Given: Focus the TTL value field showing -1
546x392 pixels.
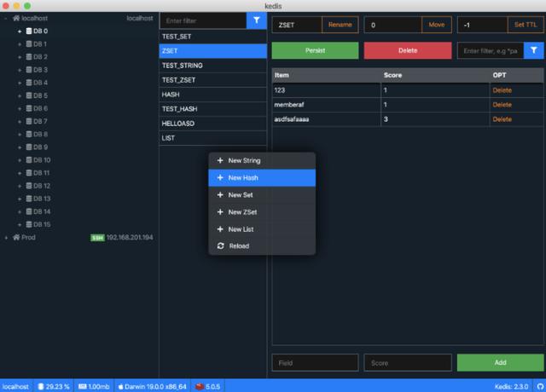Looking at the screenshot, I should click(x=482, y=25).
